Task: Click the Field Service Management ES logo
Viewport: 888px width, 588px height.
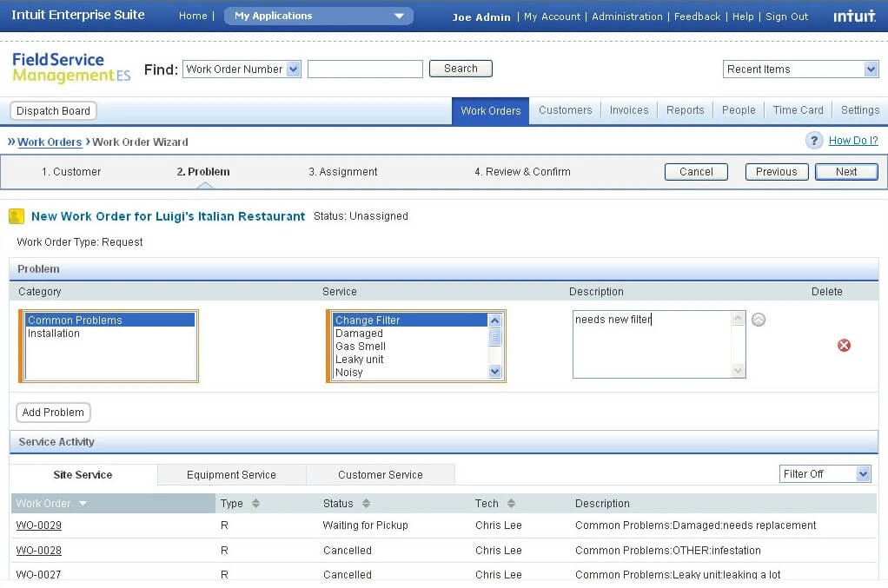Action: point(71,68)
